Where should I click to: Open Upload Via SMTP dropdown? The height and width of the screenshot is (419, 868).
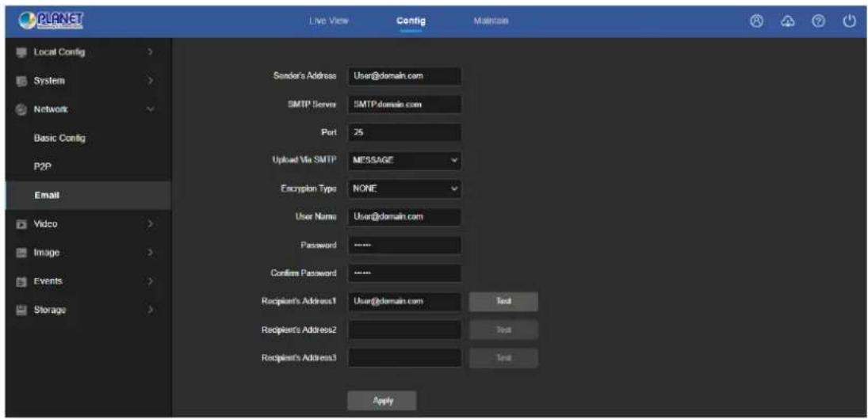pyautogui.click(x=404, y=161)
